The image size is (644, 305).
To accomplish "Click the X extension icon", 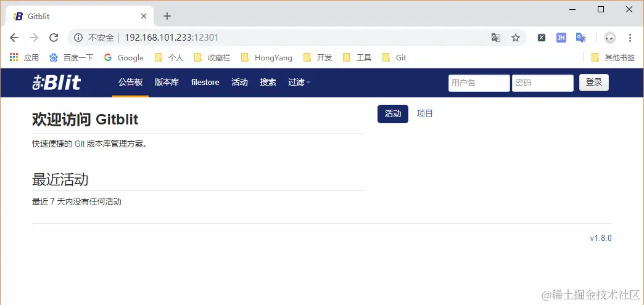I will coord(542,38).
